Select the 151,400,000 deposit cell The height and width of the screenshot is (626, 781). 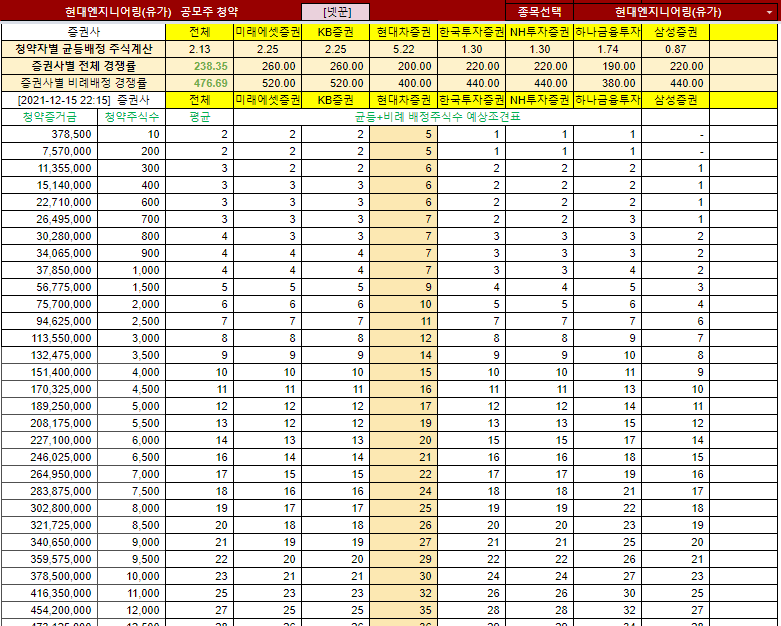[x=50, y=373]
